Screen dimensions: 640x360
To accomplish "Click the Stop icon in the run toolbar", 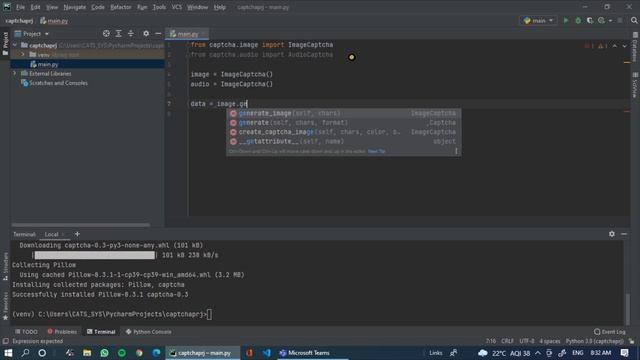I will pyautogui.click(x=620, y=20).
